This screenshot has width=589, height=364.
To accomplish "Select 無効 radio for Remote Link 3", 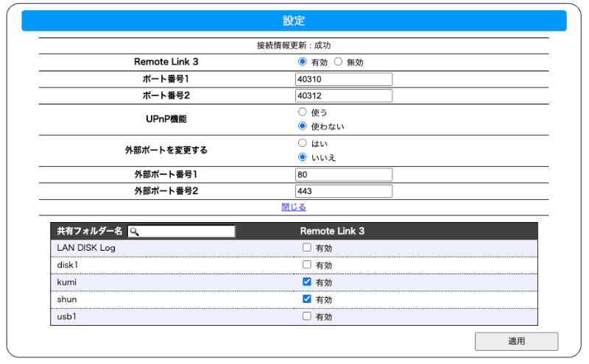I will (x=338, y=62).
